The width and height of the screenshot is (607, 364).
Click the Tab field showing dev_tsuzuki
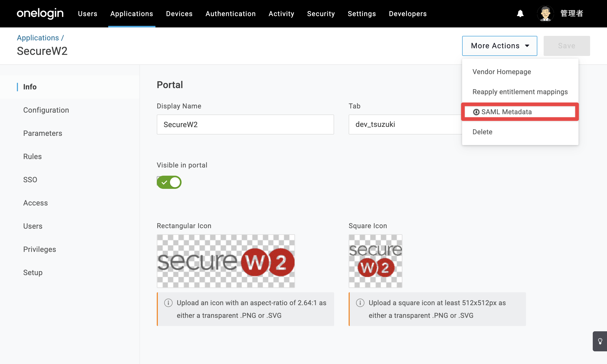pos(405,124)
